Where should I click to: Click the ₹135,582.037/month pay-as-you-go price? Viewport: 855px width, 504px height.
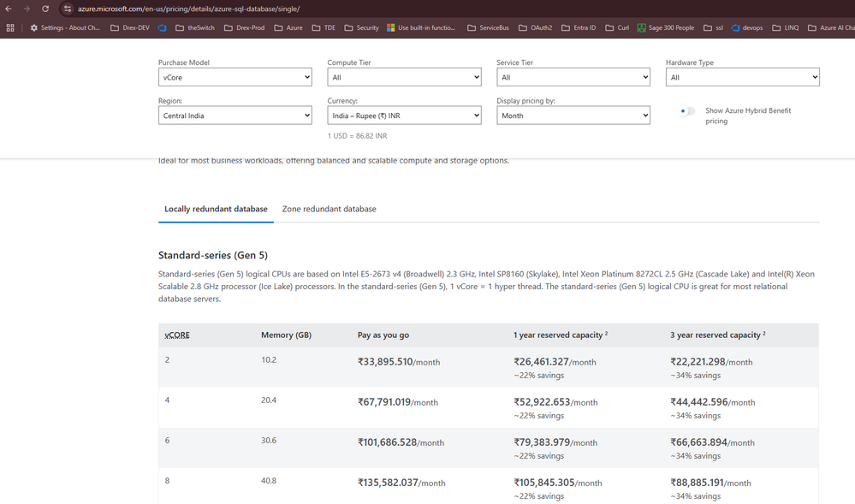401,483
